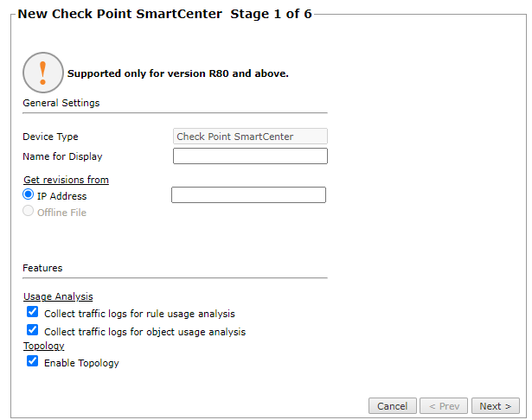
Task: Select the IP Address radio button
Action: tap(29, 195)
